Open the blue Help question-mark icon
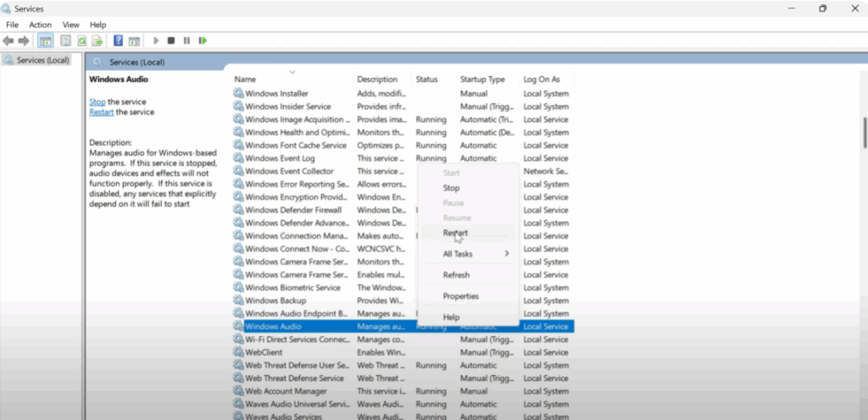Viewport: 868px width, 420px height. click(119, 41)
